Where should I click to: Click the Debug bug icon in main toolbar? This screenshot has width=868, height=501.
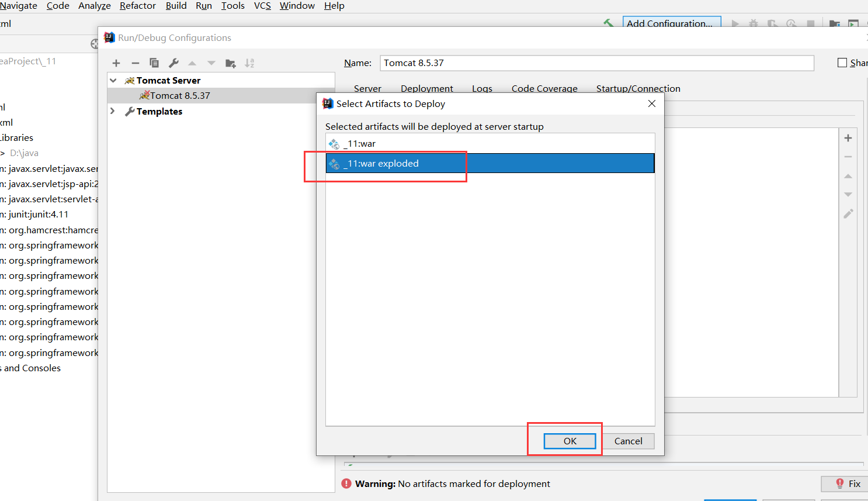click(x=754, y=23)
